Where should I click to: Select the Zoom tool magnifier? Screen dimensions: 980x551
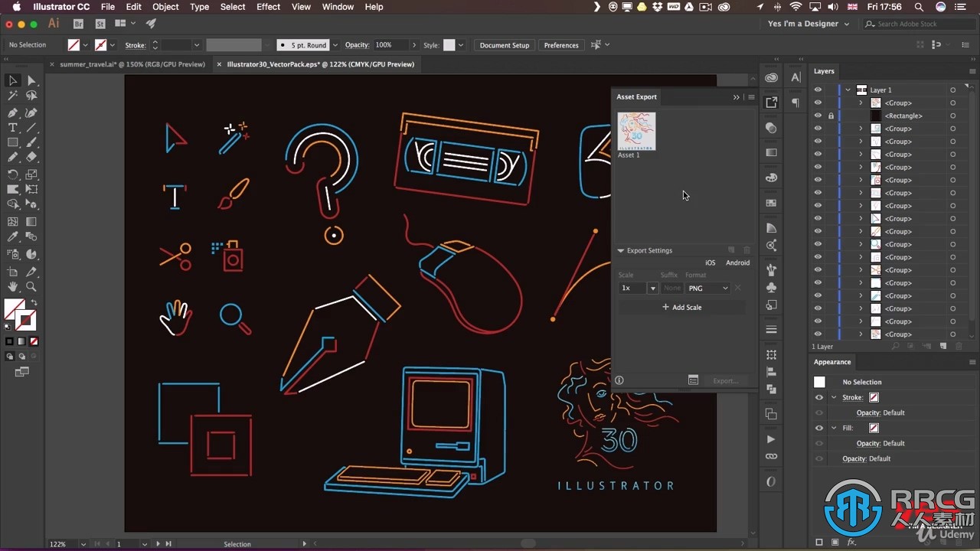pyautogui.click(x=31, y=287)
